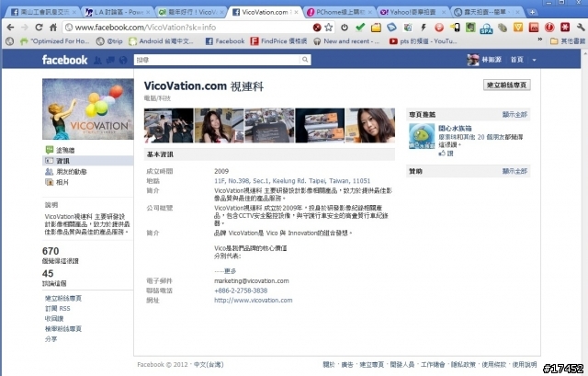The height and width of the screenshot is (376, 588).
Task: Open the Facebook bookmark in bookmarks bar
Action: (225, 41)
